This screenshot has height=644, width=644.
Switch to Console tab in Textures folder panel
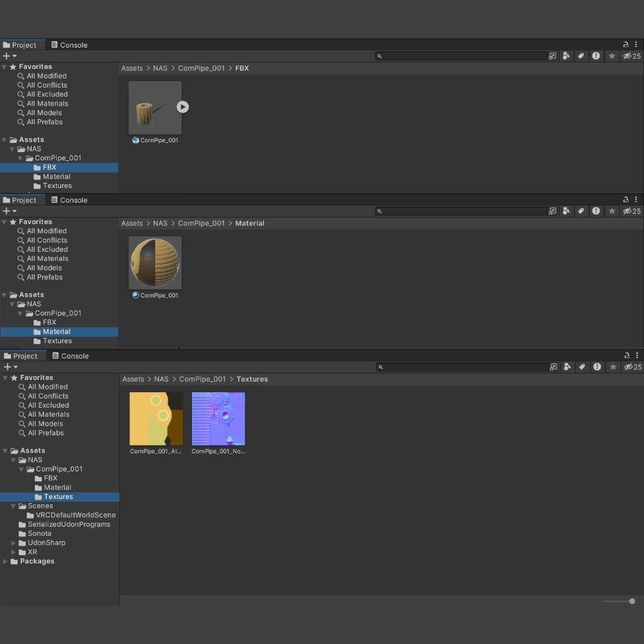coord(71,356)
